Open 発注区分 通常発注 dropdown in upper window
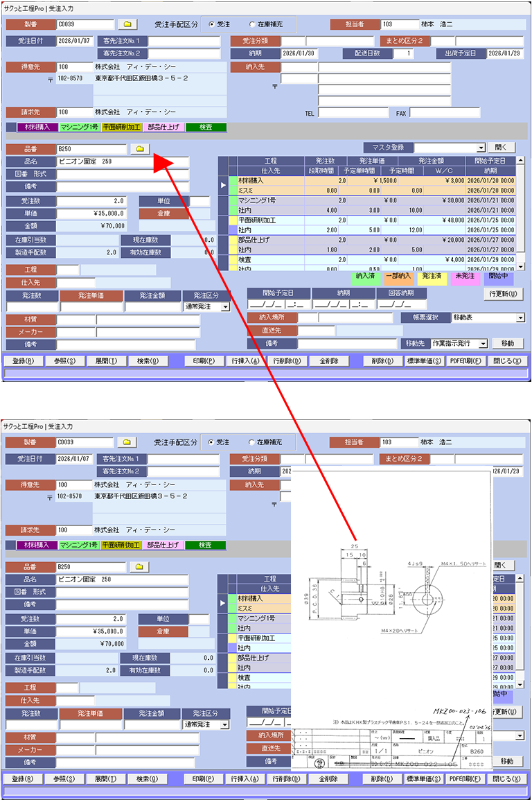The width and height of the screenshot is (532, 804). 224,306
